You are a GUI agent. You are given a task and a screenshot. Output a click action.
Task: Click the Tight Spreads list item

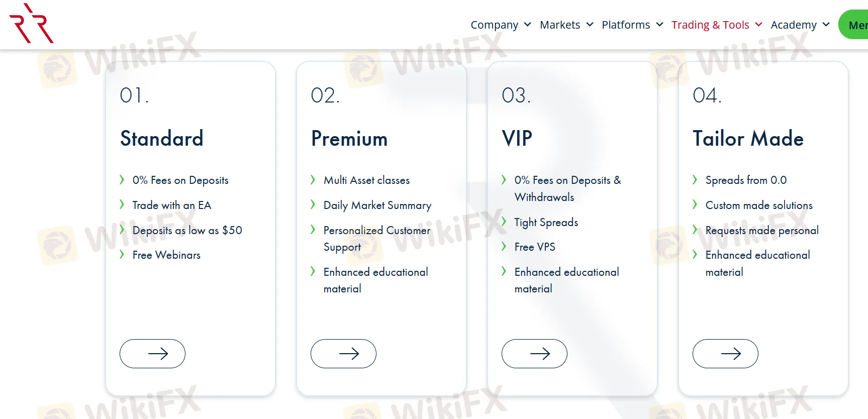[x=546, y=223]
